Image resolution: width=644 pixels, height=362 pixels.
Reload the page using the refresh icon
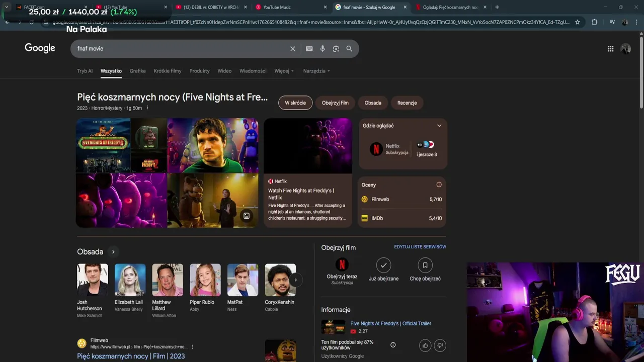tap(31, 22)
